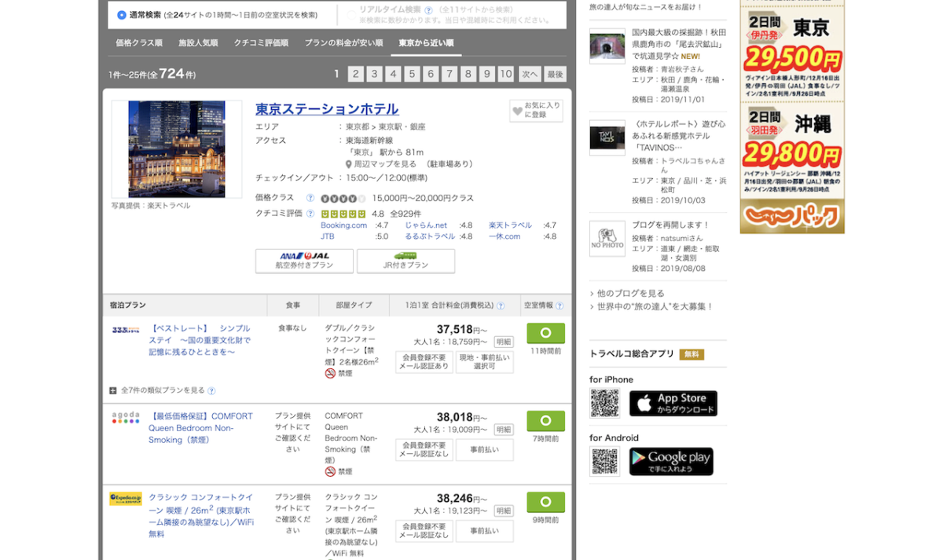943x560 pixels.
Task: Click green availability button for 38,246円 plan
Action: point(545,502)
